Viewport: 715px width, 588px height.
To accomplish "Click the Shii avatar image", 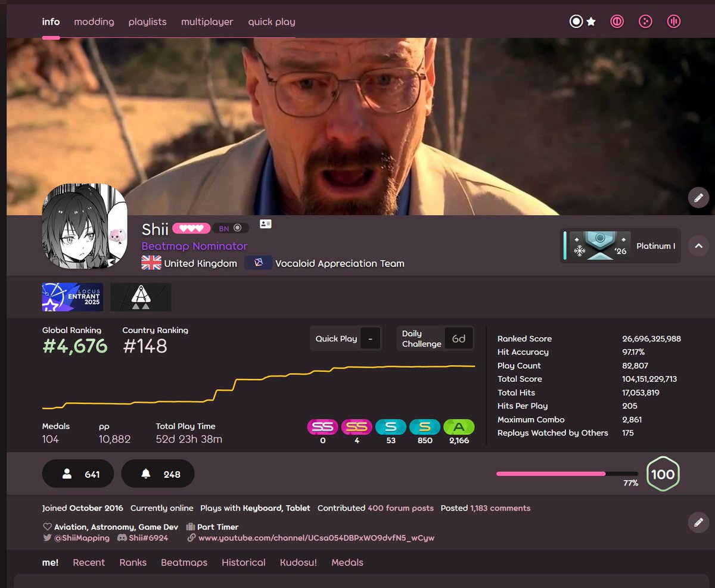I will click(x=85, y=226).
